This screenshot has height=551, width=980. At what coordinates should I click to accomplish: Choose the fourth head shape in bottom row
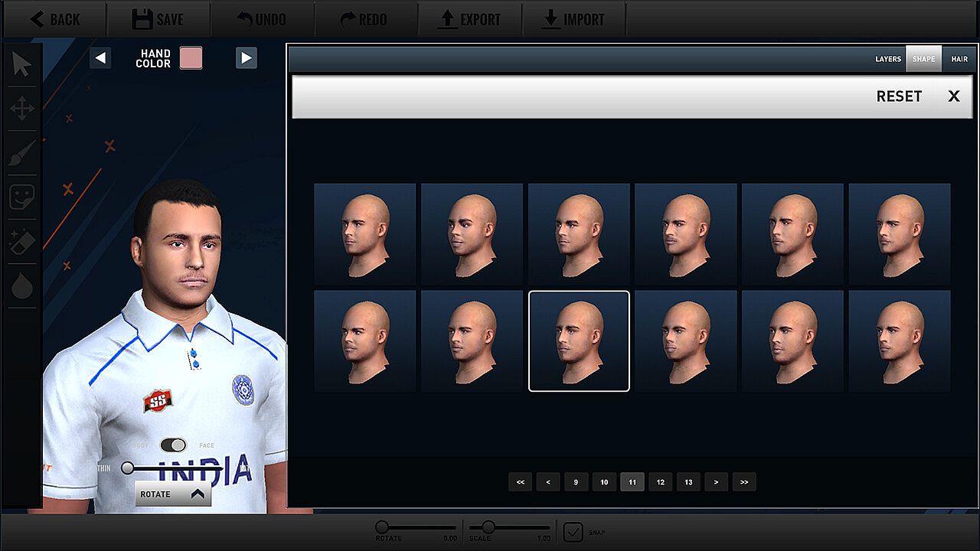686,341
